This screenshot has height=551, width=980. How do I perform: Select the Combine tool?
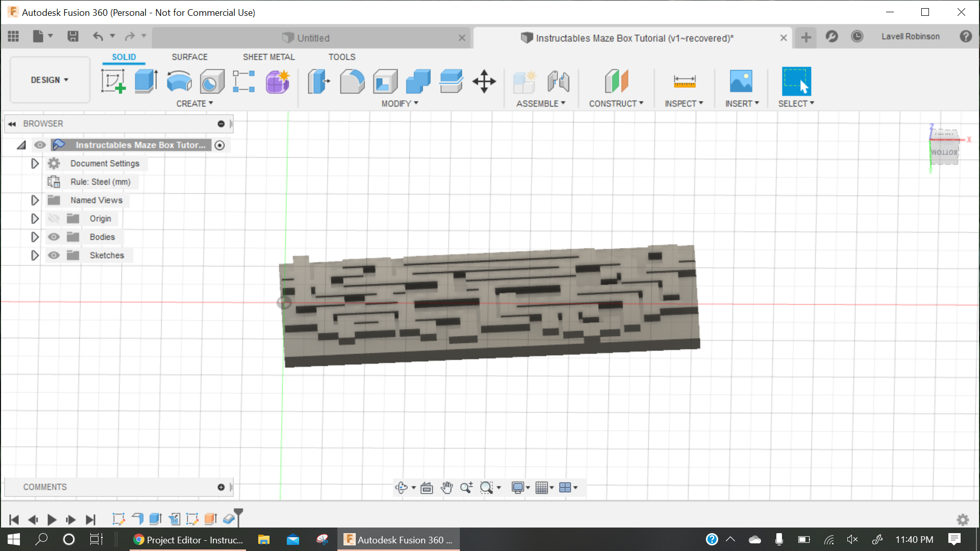(x=419, y=81)
